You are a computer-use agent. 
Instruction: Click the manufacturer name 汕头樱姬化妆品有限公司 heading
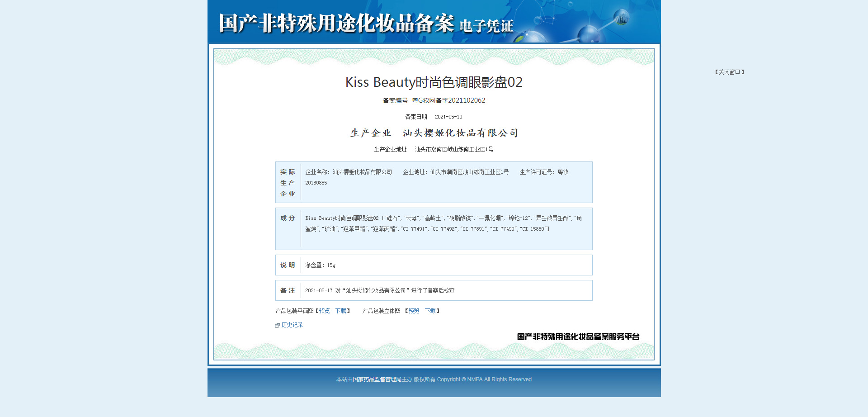click(x=460, y=133)
